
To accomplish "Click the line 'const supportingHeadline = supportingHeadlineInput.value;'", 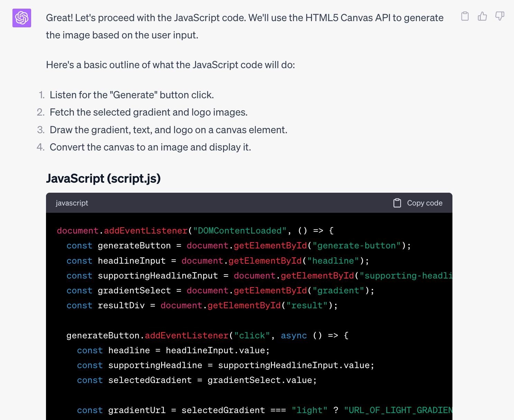I will pos(226,365).
